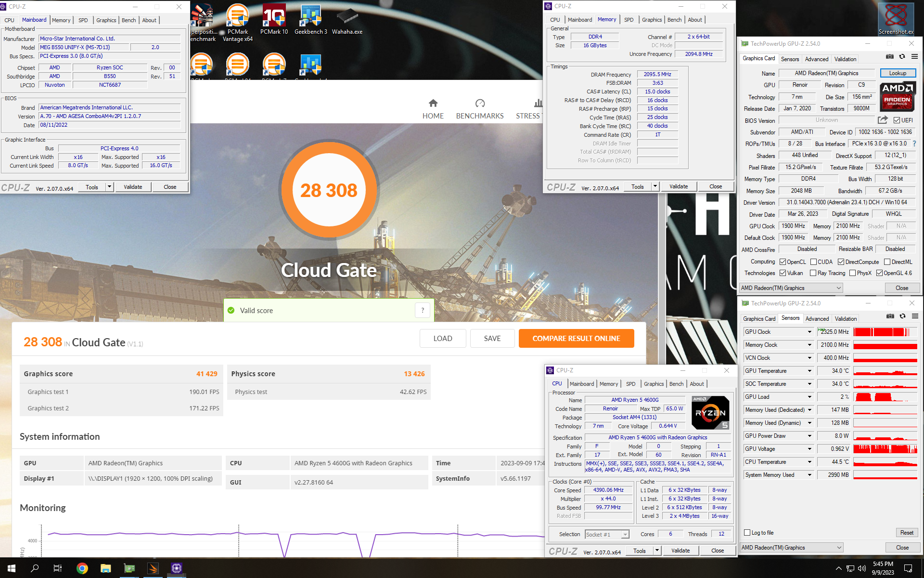924x578 pixels.
Task: Click the LOAD button in 3DMark
Action: pyautogui.click(x=443, y=339)
